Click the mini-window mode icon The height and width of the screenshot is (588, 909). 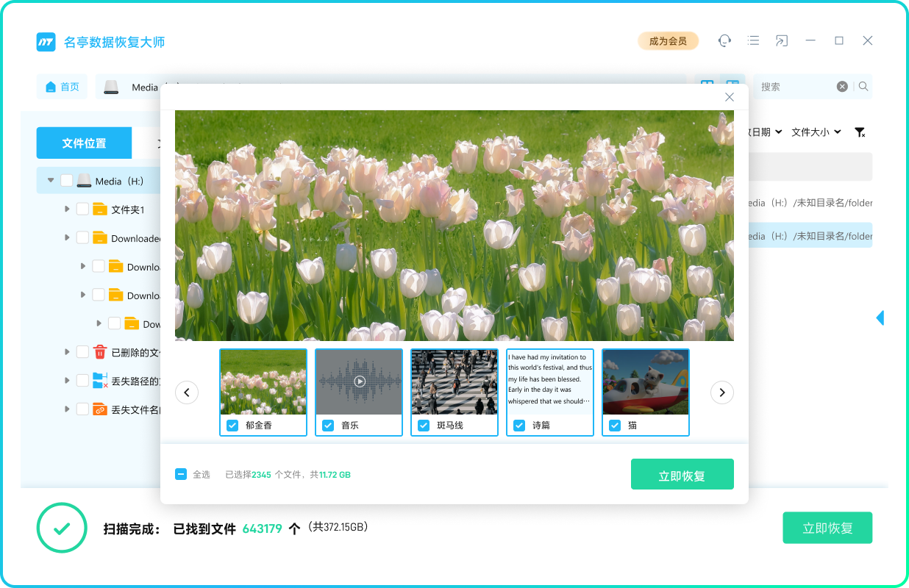pyautogui.click(x=781, y=40)
